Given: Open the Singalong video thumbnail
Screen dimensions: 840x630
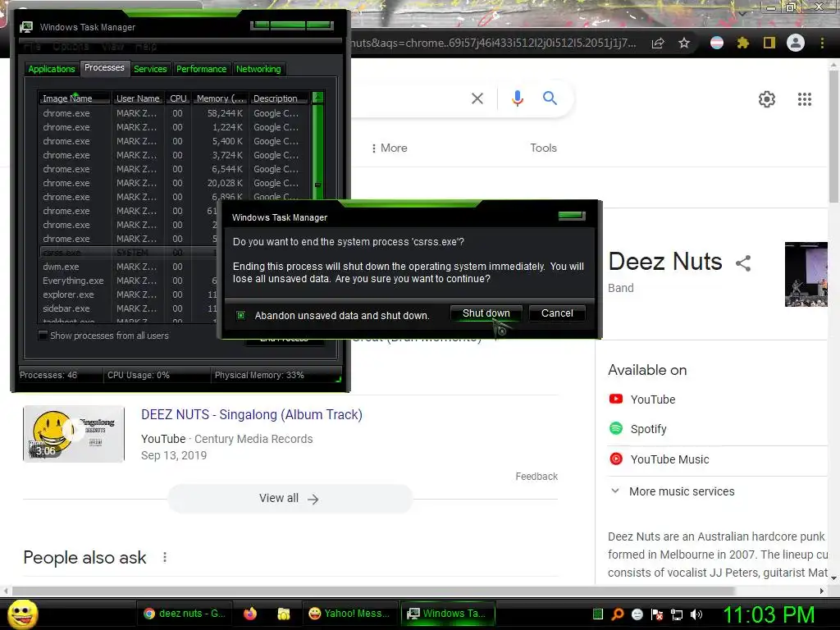Looking at the screenshot, I should pos(73,434).
